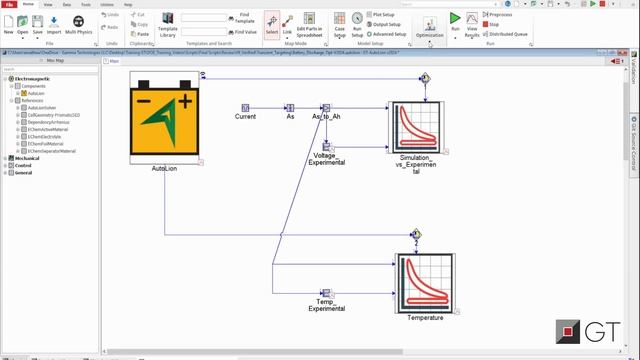
Task: Click the red stop icon in the quick access toolbar
Action: 602,4
